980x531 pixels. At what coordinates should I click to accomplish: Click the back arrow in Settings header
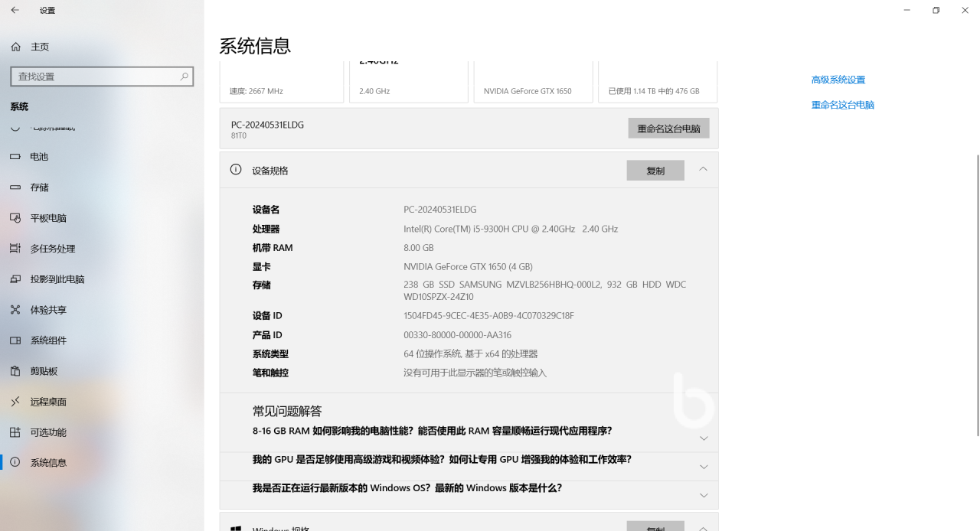(x=15, y=10)
